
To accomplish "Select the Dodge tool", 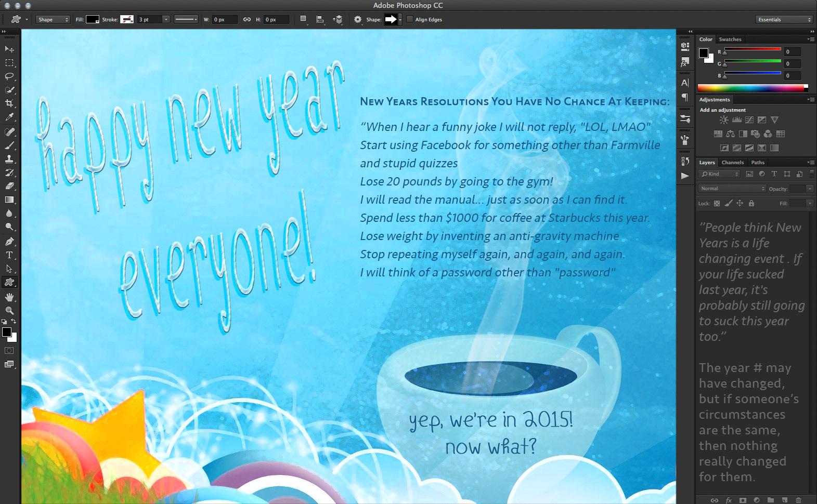I will (9, 227).
